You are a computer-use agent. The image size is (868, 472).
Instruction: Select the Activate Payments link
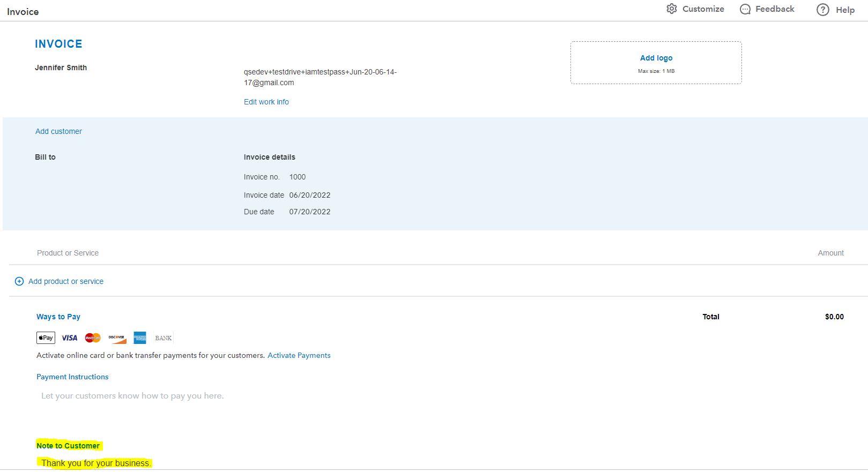pos(299,355)
